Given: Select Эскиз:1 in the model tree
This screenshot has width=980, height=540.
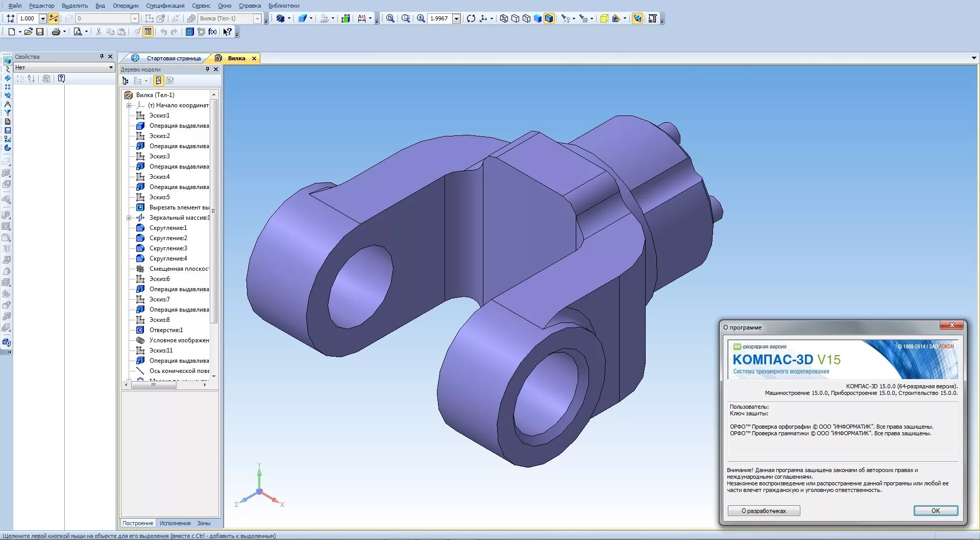Looking at the screenshot, I should tap(160, 115).
